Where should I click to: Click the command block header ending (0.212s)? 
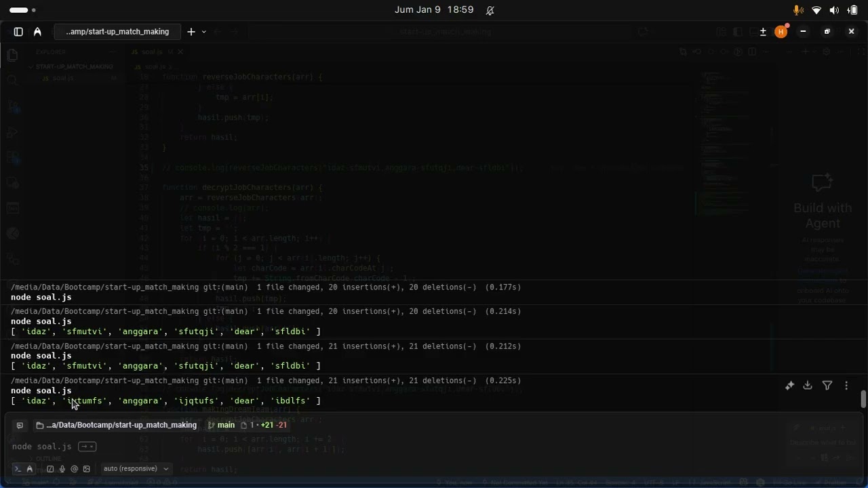tap(266, 346)
